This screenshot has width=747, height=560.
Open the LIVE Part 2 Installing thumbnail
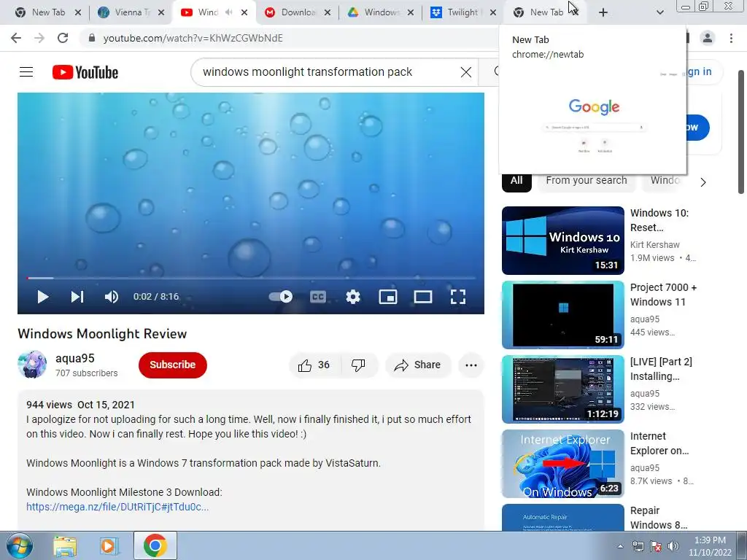coord(562,389)
